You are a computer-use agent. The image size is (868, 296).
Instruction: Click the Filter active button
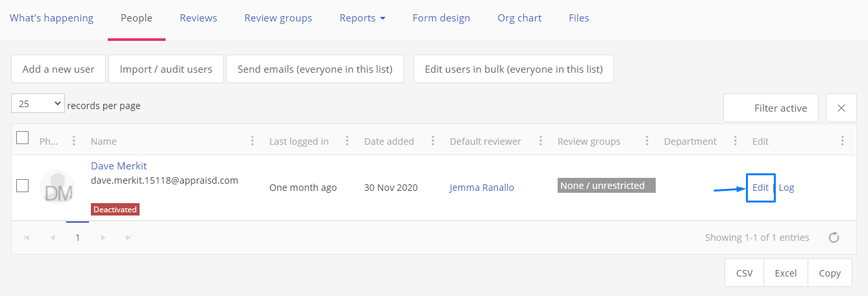[x=771, y=108]
